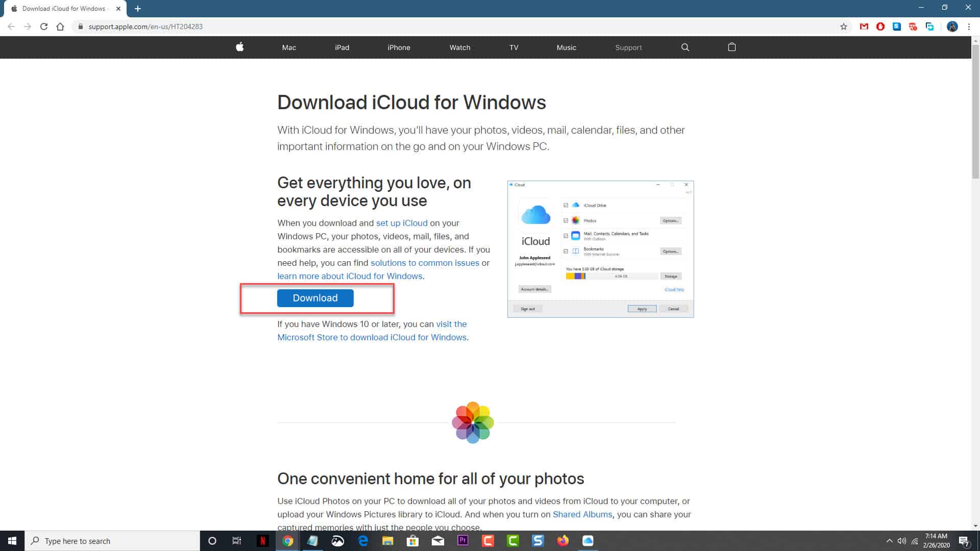The height and width of the screenshot is (551, 980).
Task: Open a new tab with the plus icon
Action: [137, 9]
